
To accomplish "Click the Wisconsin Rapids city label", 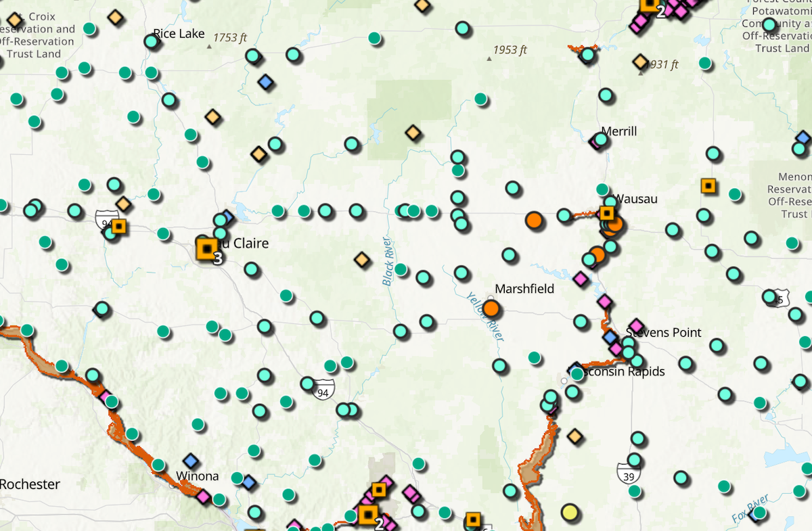I will tap(620, 371).
